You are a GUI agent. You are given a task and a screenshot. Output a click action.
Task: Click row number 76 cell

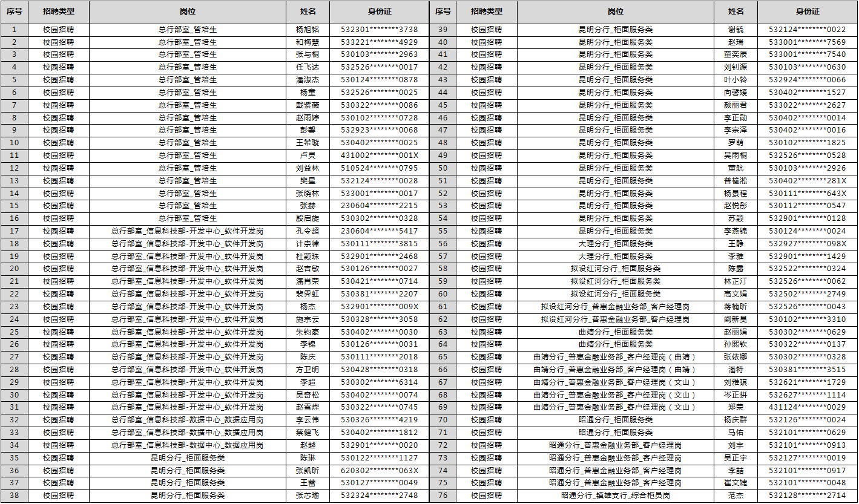pyautogui.click(x=443, y=496)
